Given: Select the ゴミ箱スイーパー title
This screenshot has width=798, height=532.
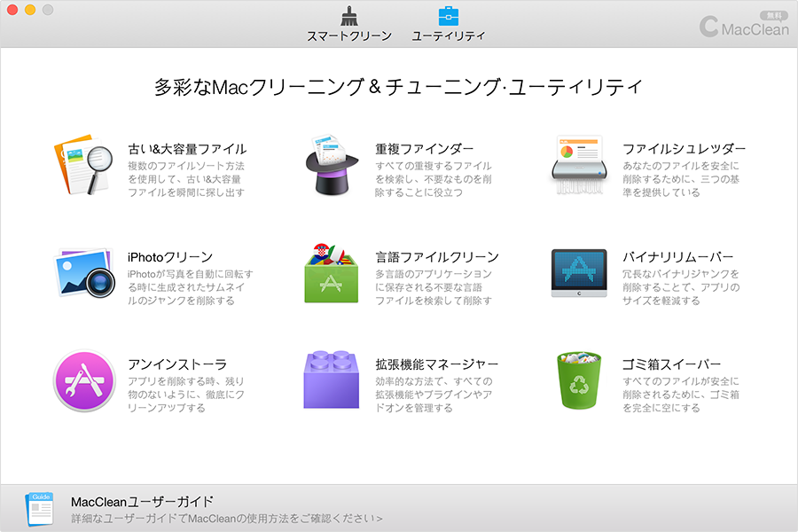Looking at the screenshot, I should [x=672, y=364].
